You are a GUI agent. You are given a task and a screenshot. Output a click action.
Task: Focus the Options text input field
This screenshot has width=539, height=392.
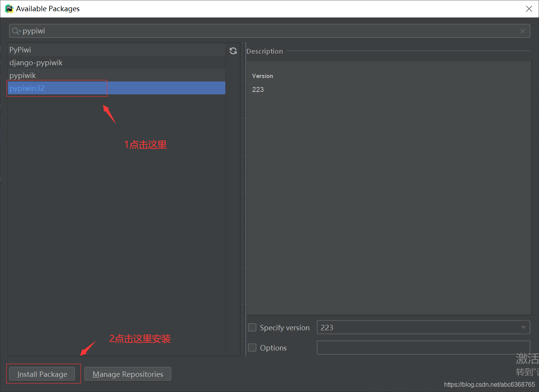(x=423, y=348)
